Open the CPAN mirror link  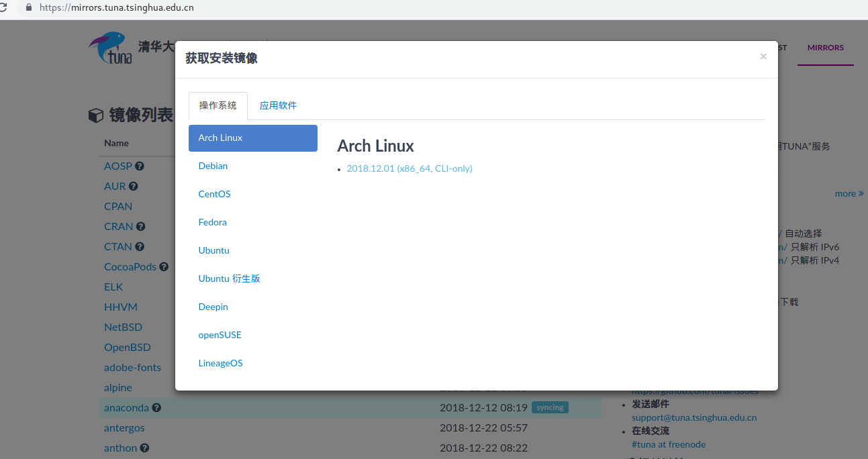click(118, 206)
